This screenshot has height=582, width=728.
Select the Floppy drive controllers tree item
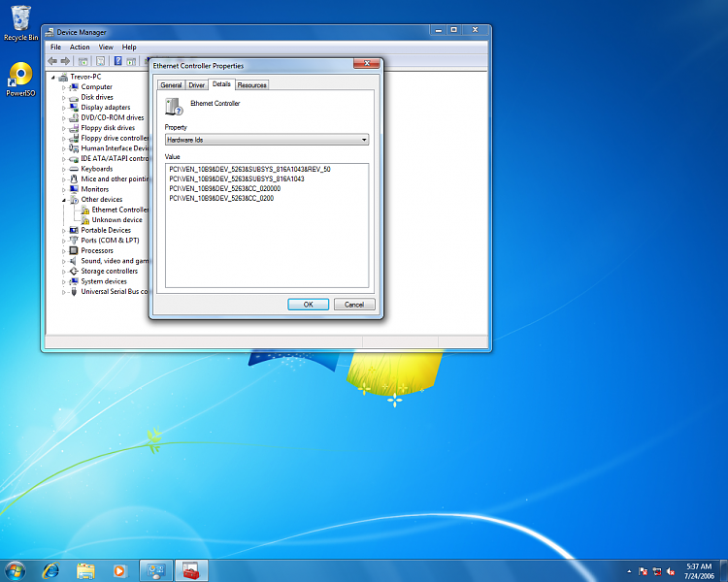tap(115, 139)
